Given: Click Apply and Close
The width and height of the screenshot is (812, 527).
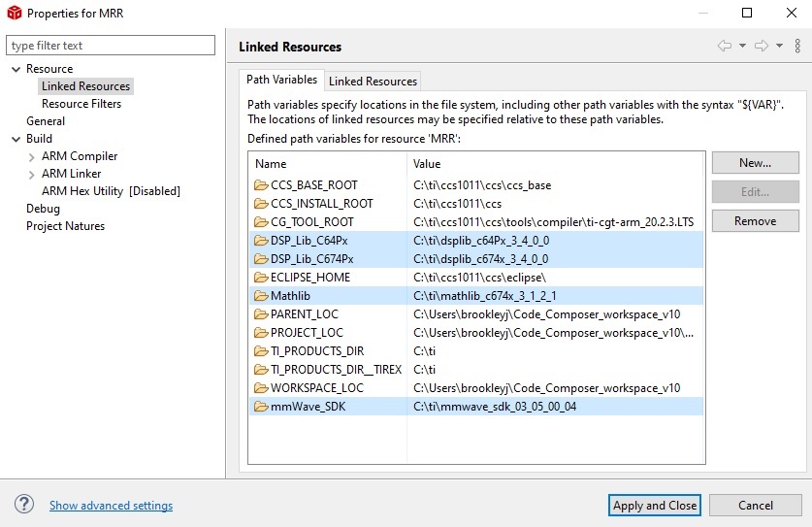Looking at the screenshot, I should pos(655,506).
